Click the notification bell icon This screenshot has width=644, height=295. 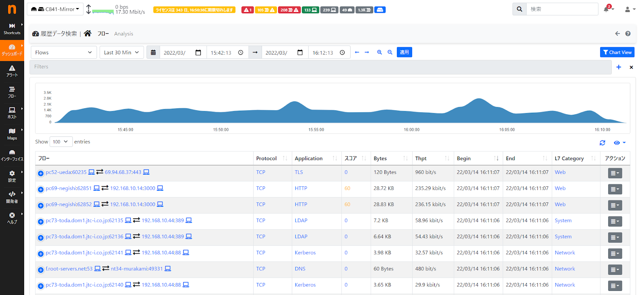606,9
